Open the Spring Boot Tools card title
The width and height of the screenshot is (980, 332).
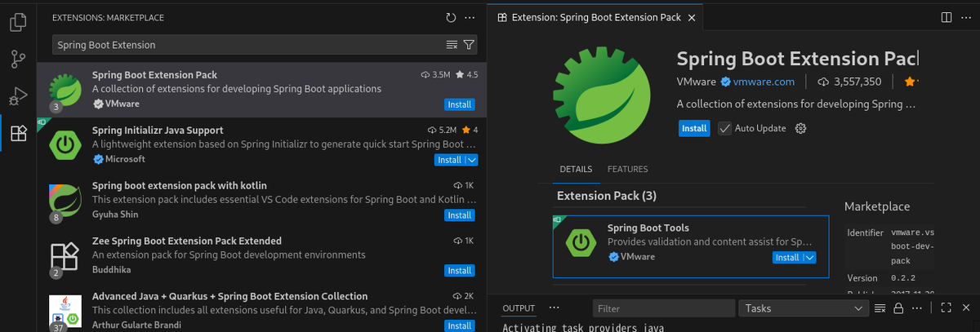[x=648, y=228]
